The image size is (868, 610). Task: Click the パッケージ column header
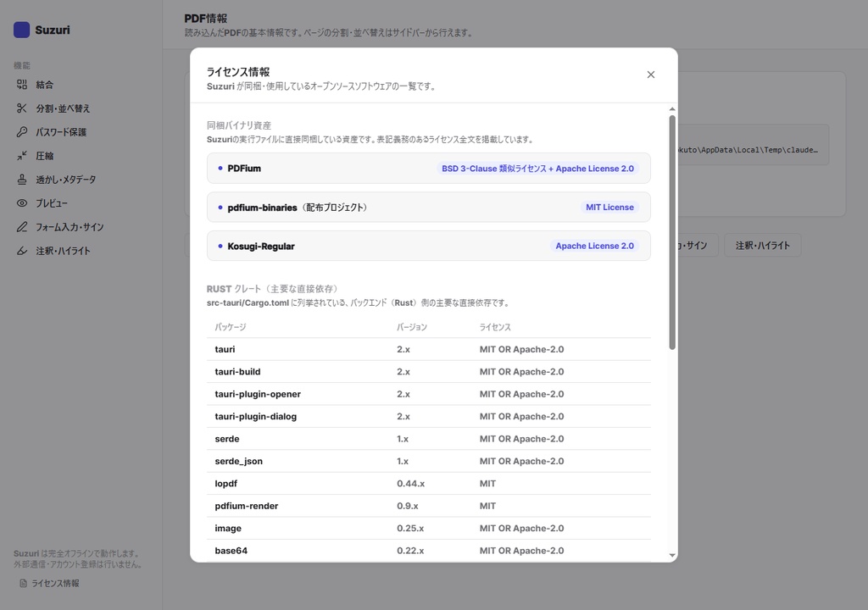[231, 327]
